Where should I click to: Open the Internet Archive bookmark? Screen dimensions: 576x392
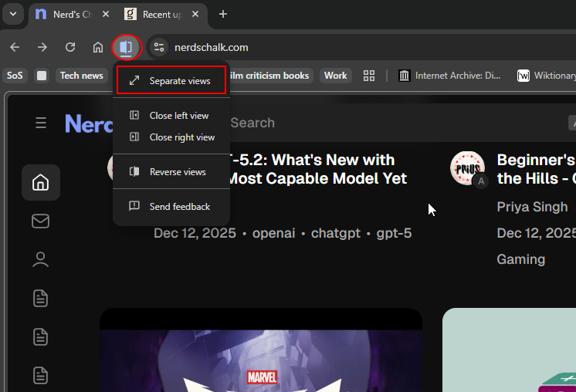[x=449, y=76]
